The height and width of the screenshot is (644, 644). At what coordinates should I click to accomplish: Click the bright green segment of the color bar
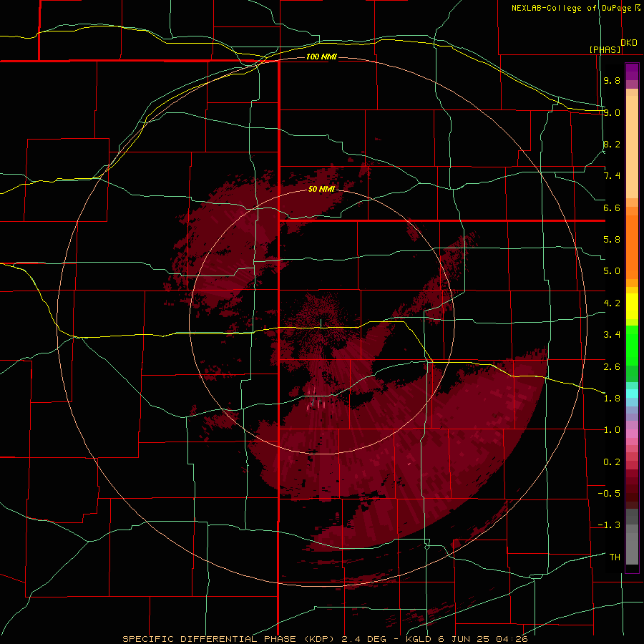632,345
